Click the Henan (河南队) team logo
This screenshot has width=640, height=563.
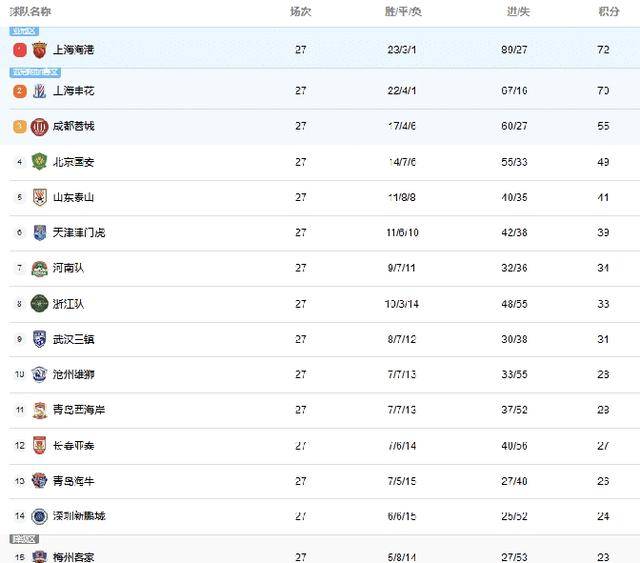[x=39, y=268]
